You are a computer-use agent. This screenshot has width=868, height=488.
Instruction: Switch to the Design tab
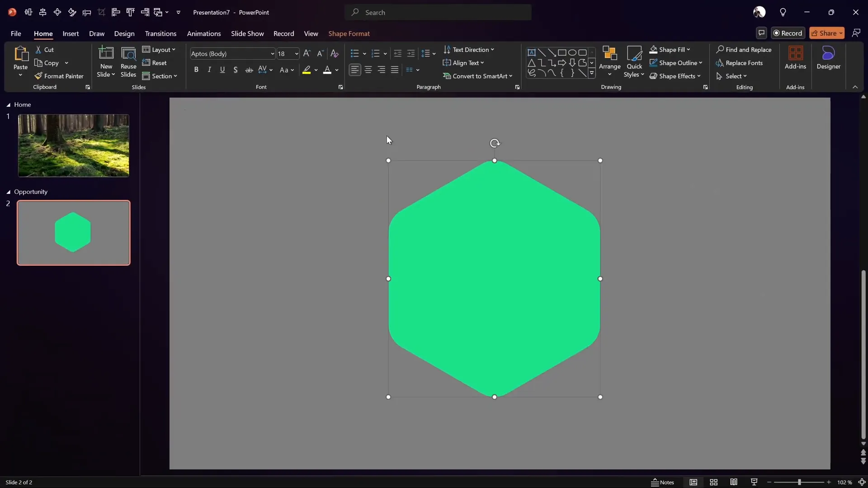[124, 33]
